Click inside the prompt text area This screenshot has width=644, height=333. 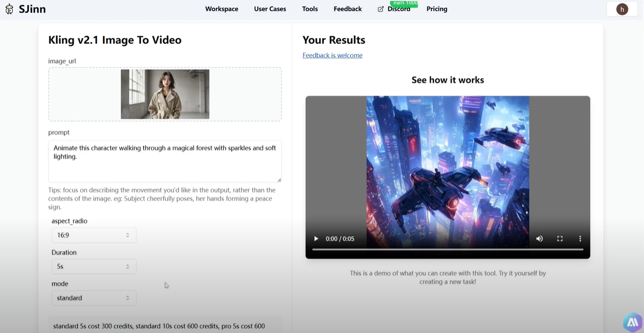[165, 161]
